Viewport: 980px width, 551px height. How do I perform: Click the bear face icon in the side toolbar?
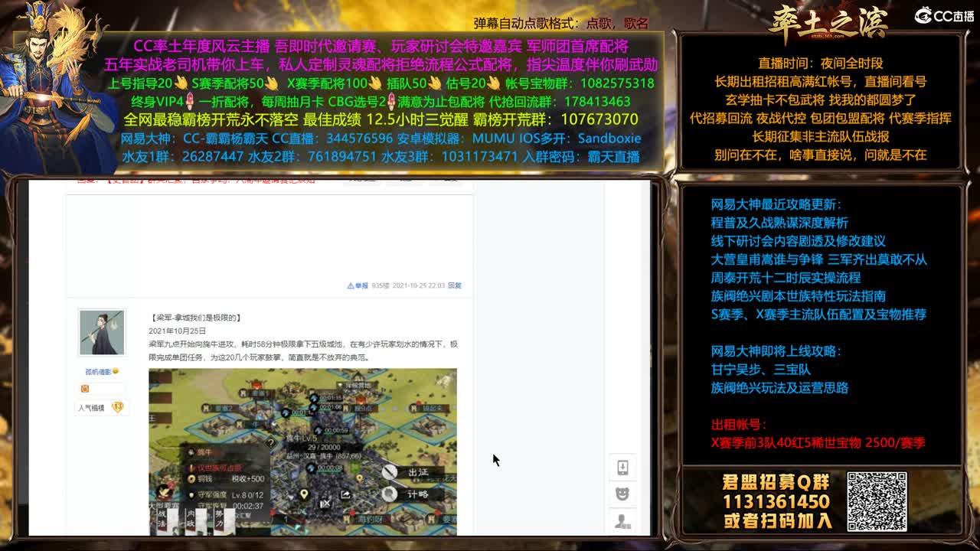[x=622, y=494]
